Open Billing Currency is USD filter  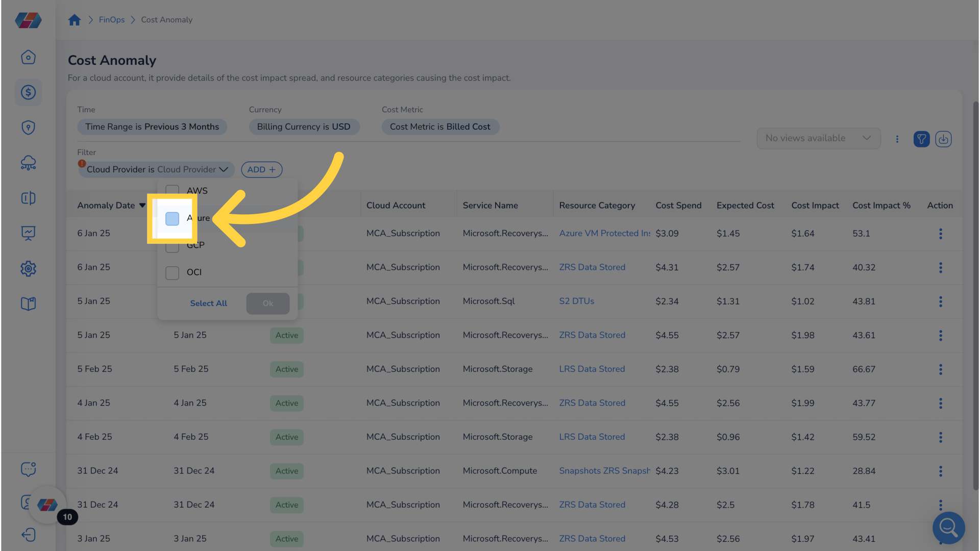tap(304, 127)
